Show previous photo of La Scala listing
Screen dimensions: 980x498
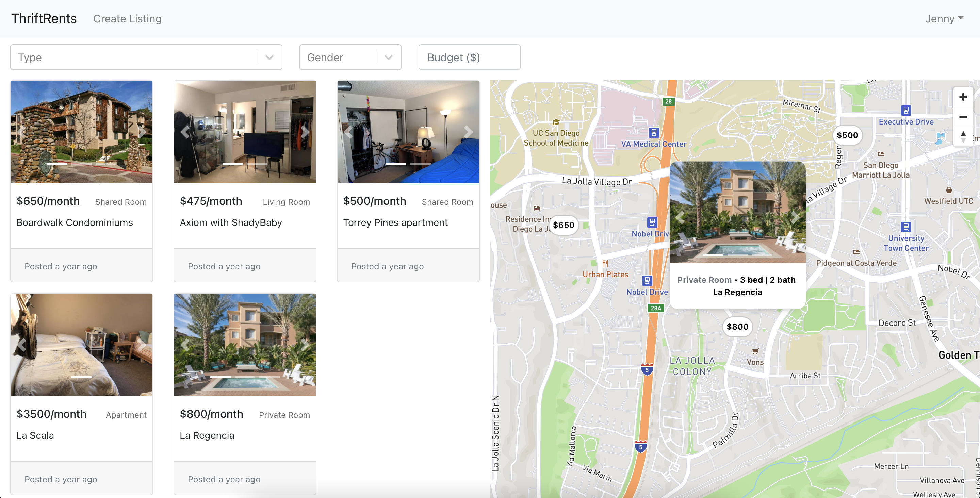[22, 345]
